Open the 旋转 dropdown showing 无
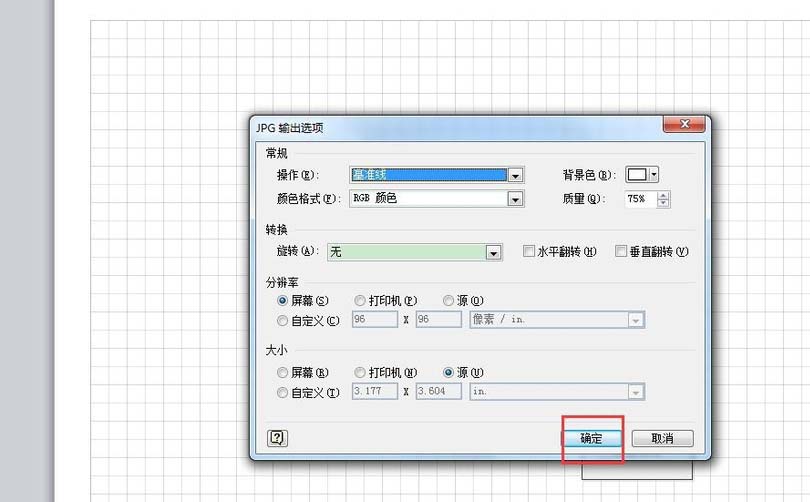This screenshot has height=502, width=810. click(x=414, y=252)
